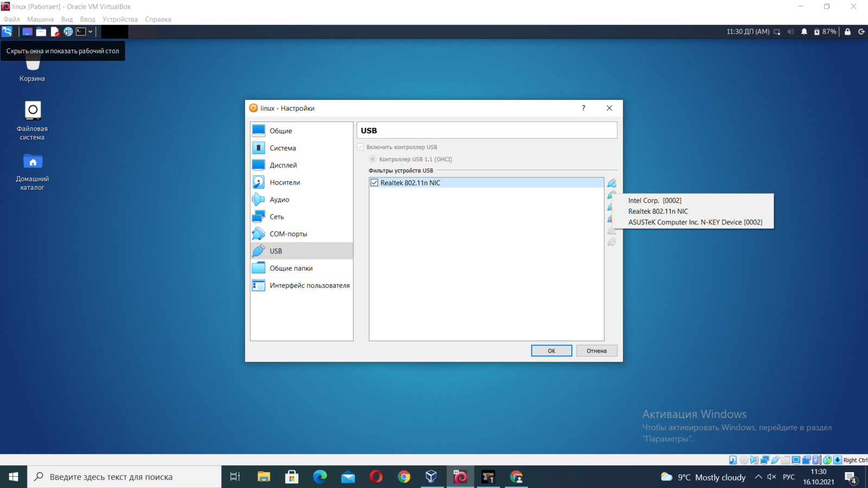Select Контроллер USB 1.1 (OHCI) radio
Image resolution: width=868 pixels, height=488 pixels.
(373, 159)
